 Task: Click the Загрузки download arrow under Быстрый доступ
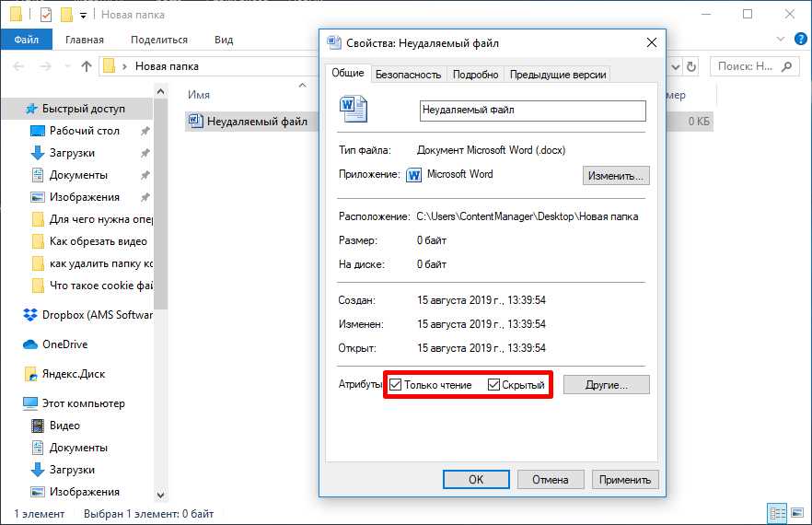(x=37, y=153)
